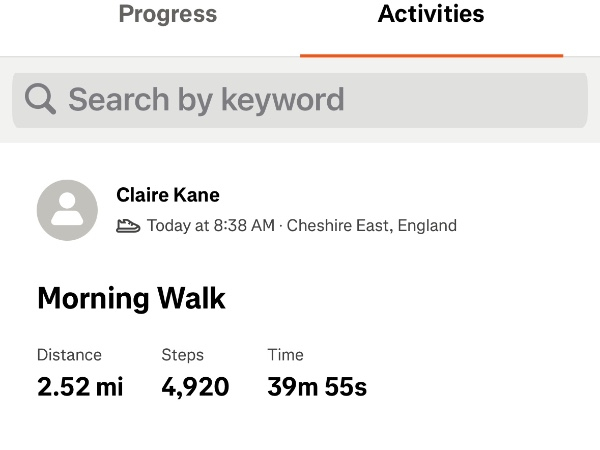Click the Time stat label
Image resolution: width=600 pixels, height=450 pixels.
[285, 355]
